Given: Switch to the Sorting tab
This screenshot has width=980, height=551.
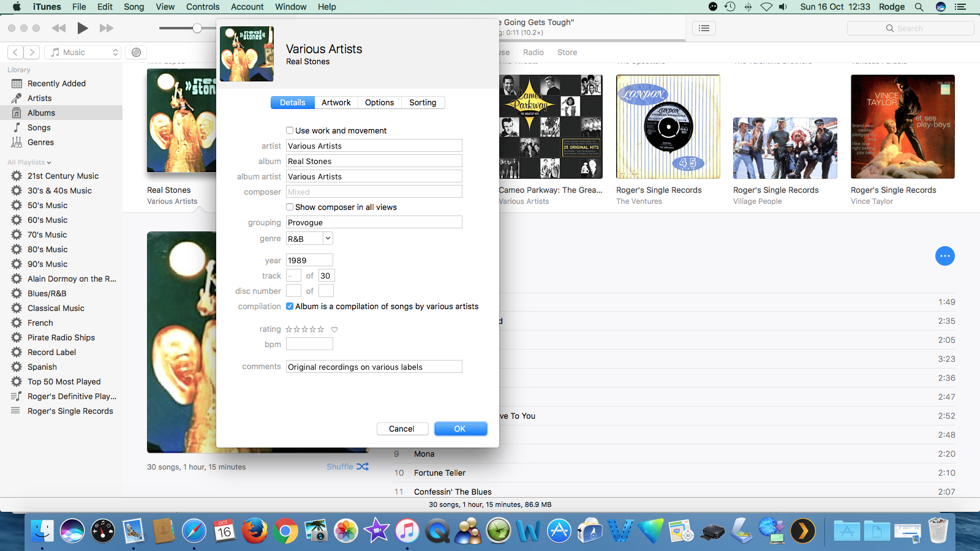Looking at the screenshot, I should click(423, 103).
